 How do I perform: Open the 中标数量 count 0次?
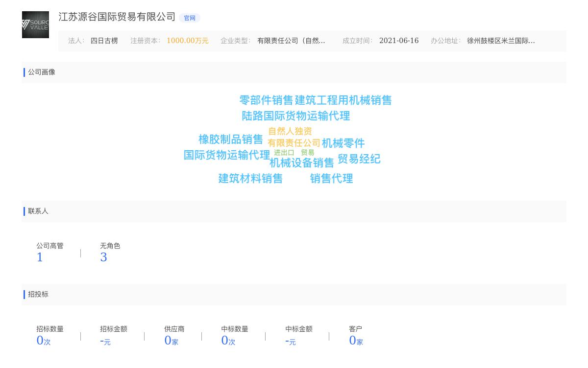click(228, 341)
